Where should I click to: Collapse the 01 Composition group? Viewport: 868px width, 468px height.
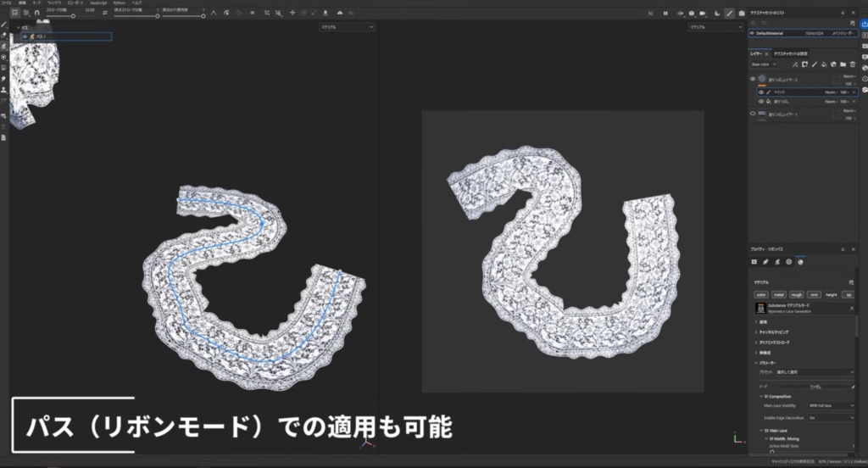click(x=760, y=397)
